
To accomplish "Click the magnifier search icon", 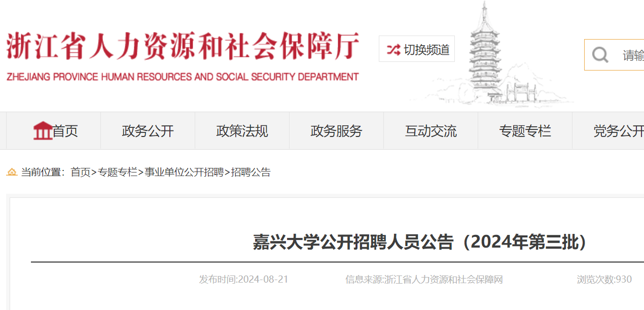I will tap(600, 55).
